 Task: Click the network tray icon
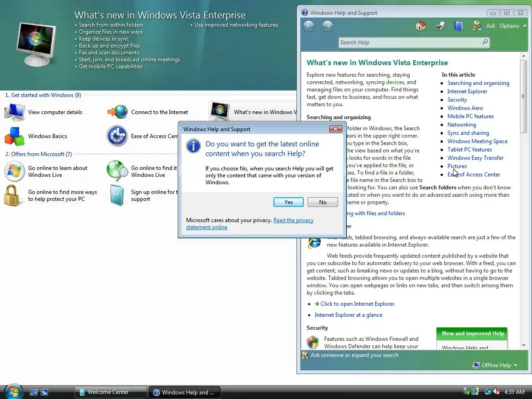click(x=488, y=392)
